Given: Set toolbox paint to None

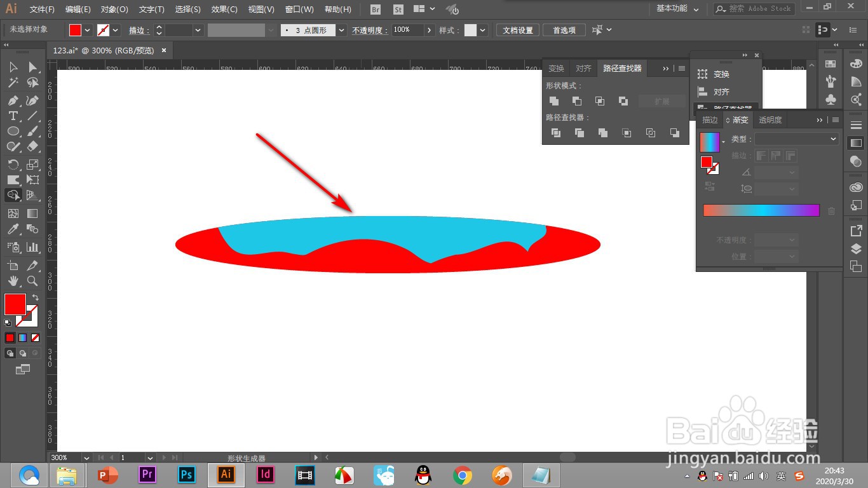Looking at the screenshot, I should (x=35, y=337).
